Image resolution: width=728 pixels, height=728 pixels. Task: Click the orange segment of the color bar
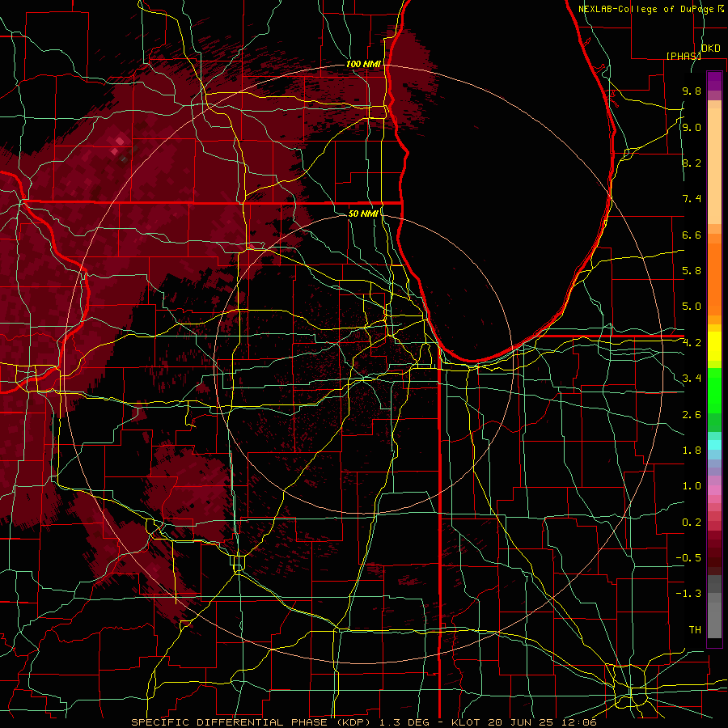[x=714, y=278]
